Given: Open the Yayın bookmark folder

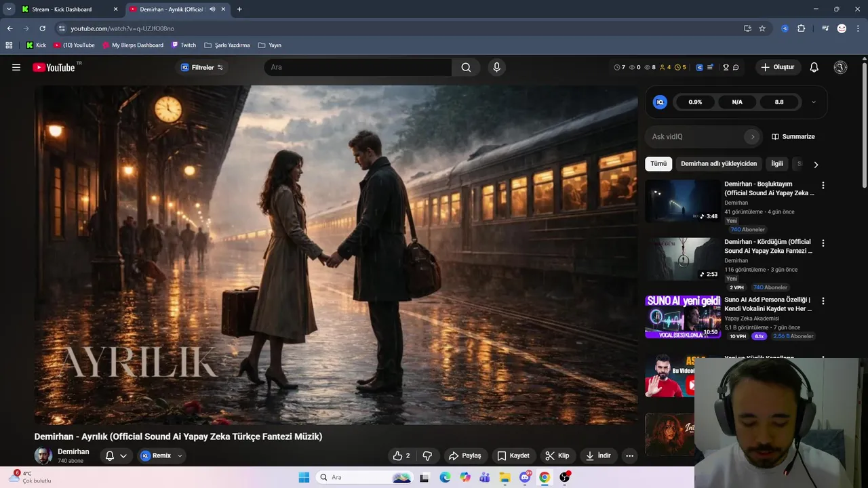Looking at the screenshot, I should (x=270, y=45).
